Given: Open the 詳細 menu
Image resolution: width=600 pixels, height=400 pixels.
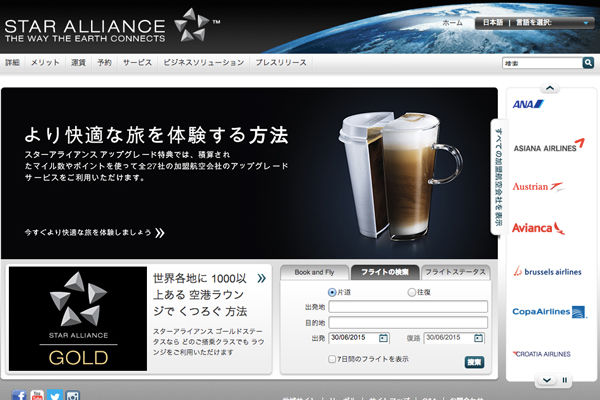Looking at the screenshot, I should click(x=12, y=62).
